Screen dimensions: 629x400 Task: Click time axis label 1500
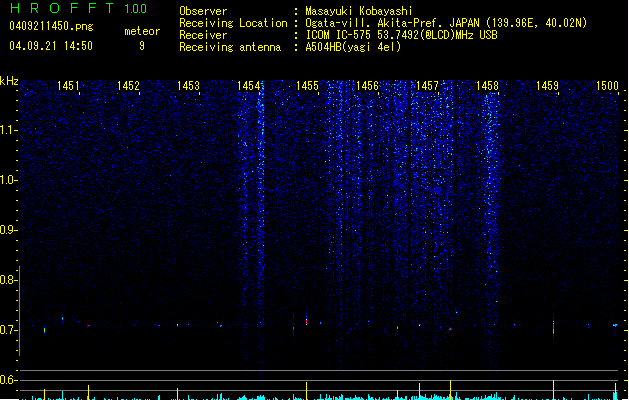tap(607, 85)
